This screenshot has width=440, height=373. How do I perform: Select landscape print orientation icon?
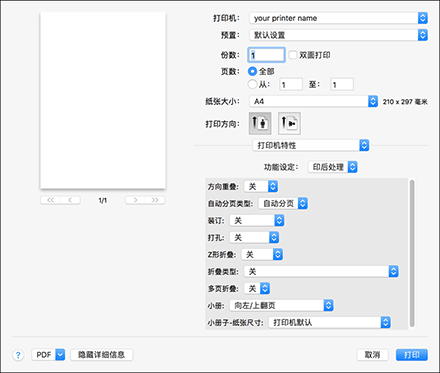point(289,123)
